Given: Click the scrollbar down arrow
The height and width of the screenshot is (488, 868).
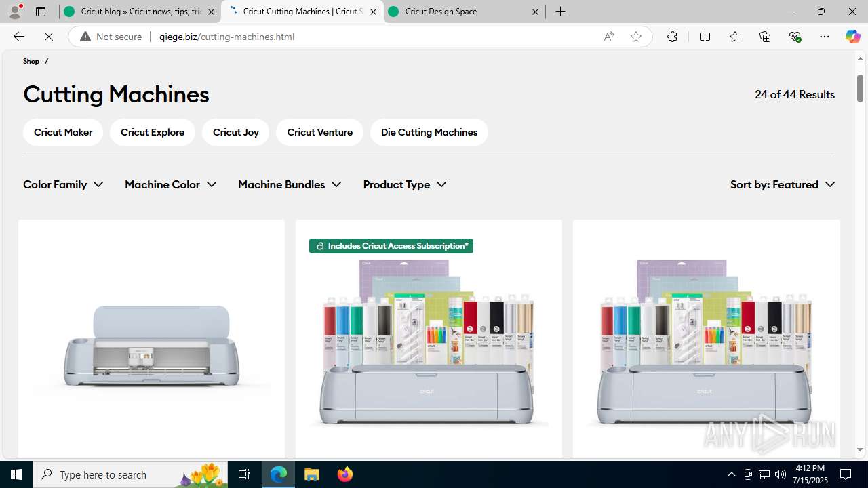Looking at the screenshot, I should (x=860, y=449).
